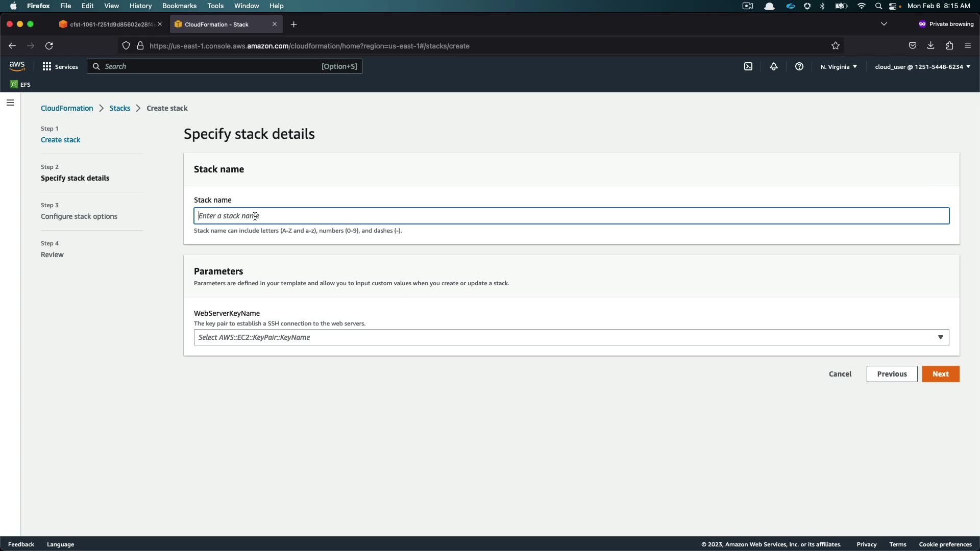980x551 pixels.
Task: Open the notifications bell icon
Action: 774,66
